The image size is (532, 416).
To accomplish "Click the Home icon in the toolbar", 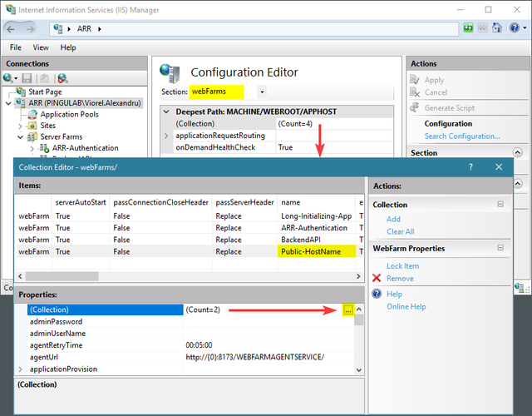I will [x=497, y=27].
